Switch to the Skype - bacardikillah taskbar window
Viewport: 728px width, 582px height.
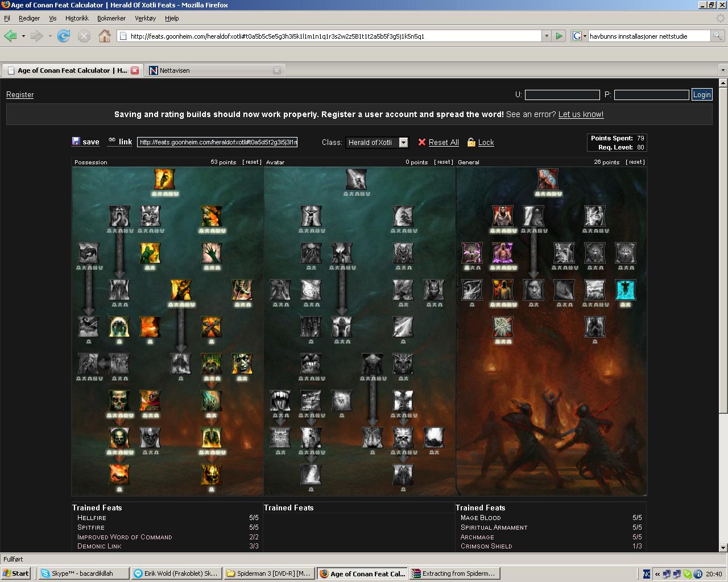point(83,573)
